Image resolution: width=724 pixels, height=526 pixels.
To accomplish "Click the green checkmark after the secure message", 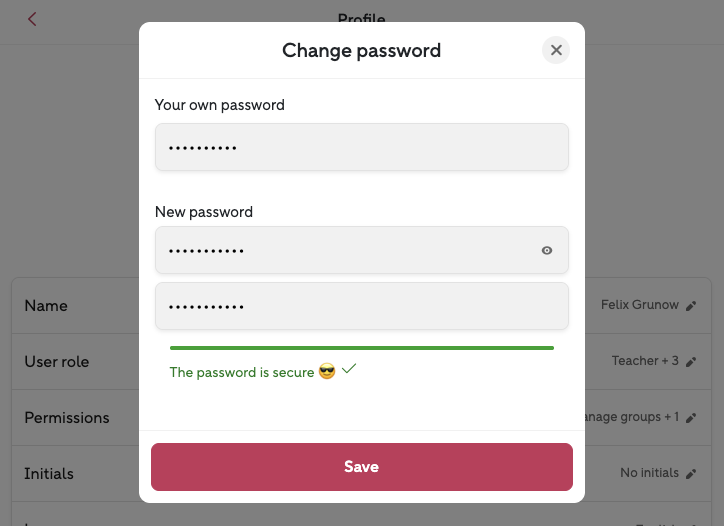I will click(349, 369).
